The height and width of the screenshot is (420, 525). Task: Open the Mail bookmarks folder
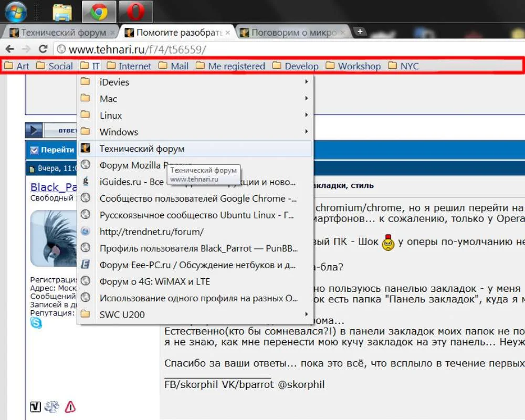pyautogui.click(x=173, y=66)
